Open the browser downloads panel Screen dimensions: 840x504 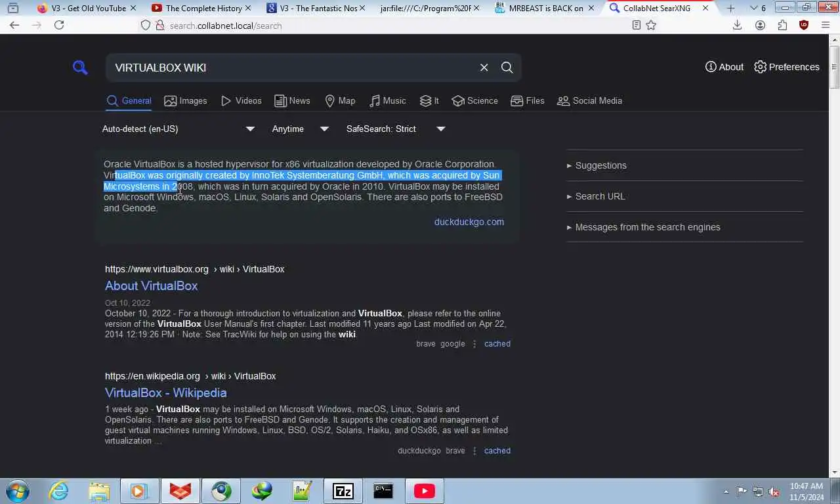click(737, 25)
